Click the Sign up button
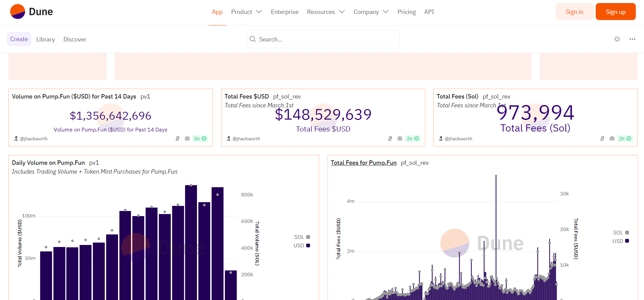Image resolution: width=644 pixels, height=300 pixels. coord(615,12)
